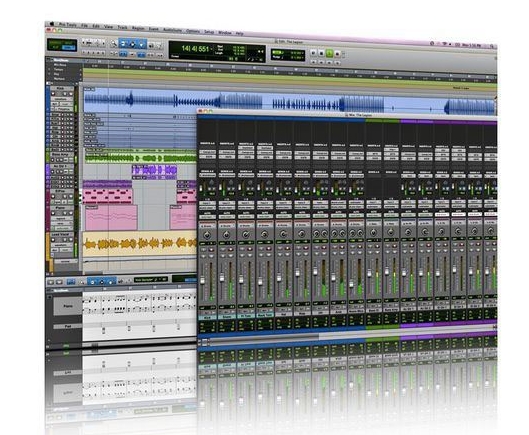Mute the Kick track in the Edit window
The image size is (529, 435).
click(x=71, y=93)
